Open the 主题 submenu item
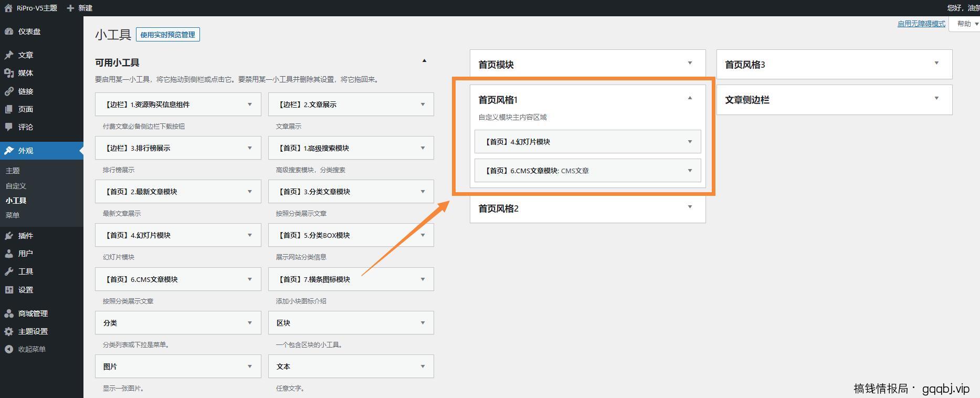The width and height of the screenshot is (980, 398). 13,171
